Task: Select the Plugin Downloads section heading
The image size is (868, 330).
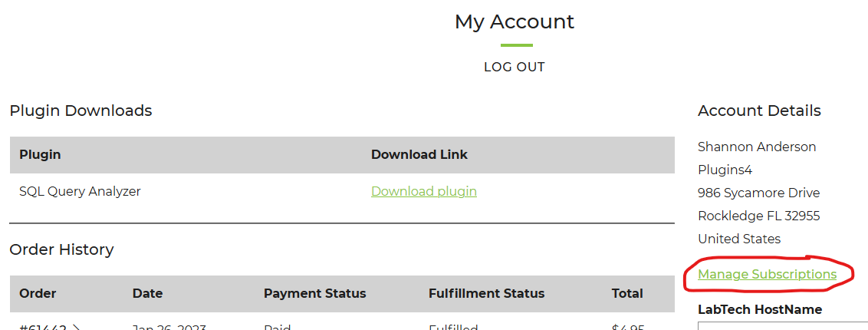Action: point(81,111)
